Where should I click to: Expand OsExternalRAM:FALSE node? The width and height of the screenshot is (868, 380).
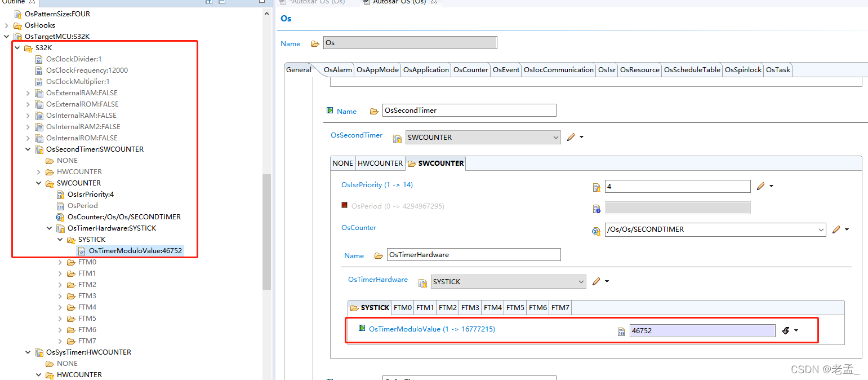pyautogui.click(x=28, y=93)
